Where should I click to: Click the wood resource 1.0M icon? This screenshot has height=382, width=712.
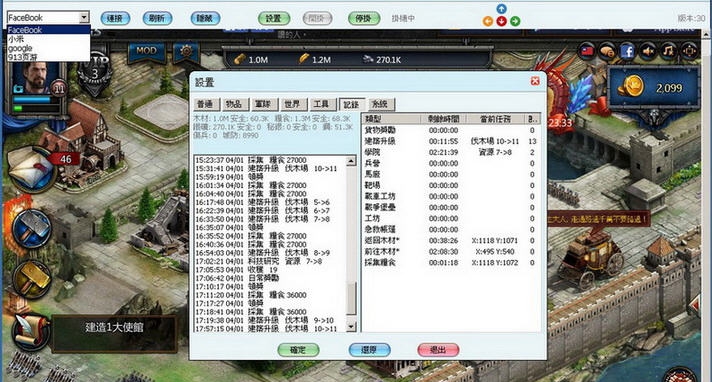(240, 59)
